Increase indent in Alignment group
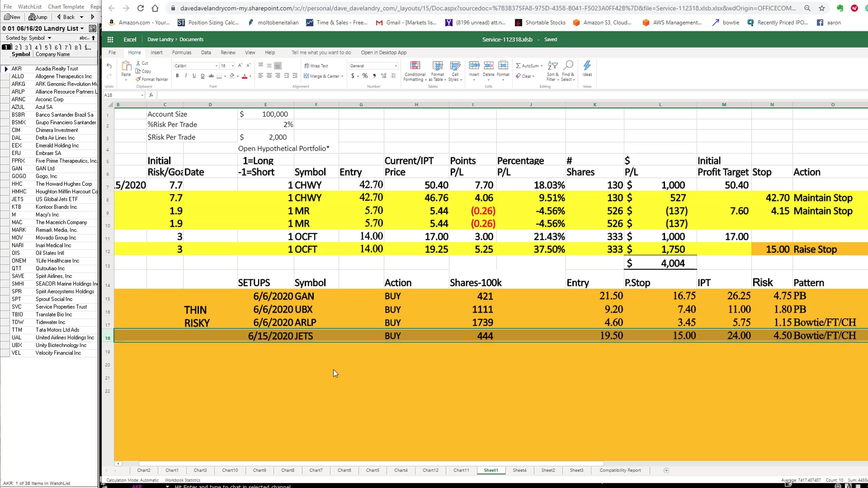Screen dimensions: 868x488 pos(295,76)
